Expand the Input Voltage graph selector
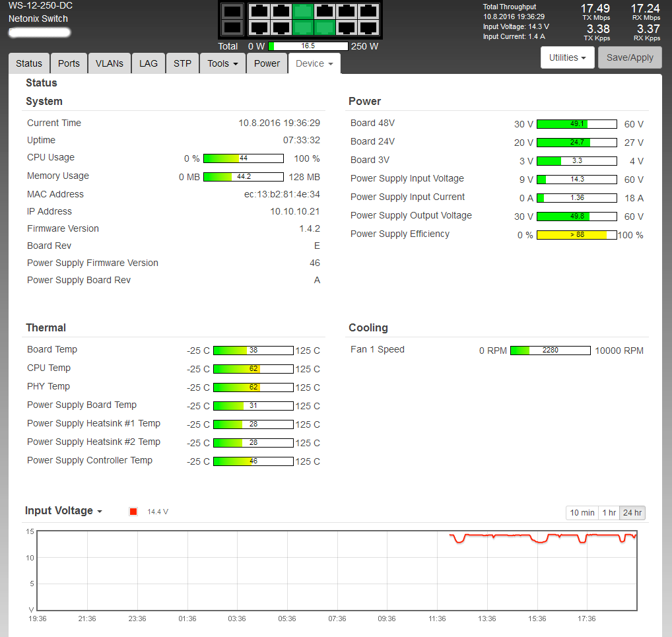 [63, 511]
